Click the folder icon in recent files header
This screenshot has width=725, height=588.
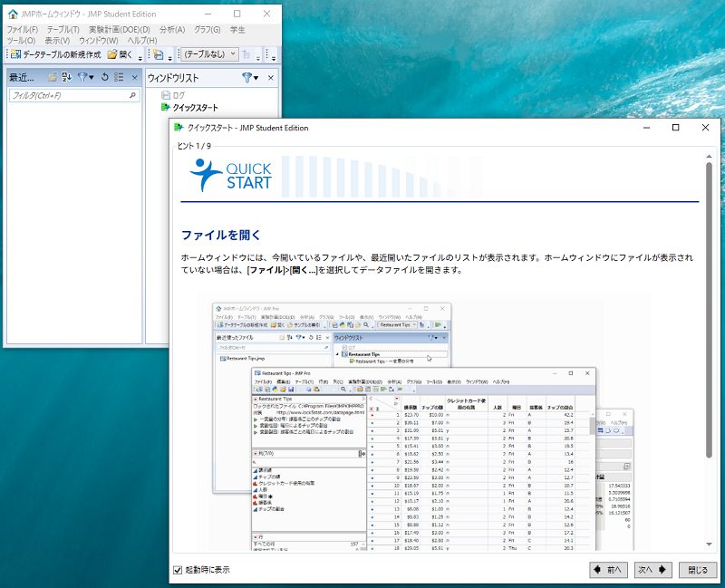tap(53, 78)
